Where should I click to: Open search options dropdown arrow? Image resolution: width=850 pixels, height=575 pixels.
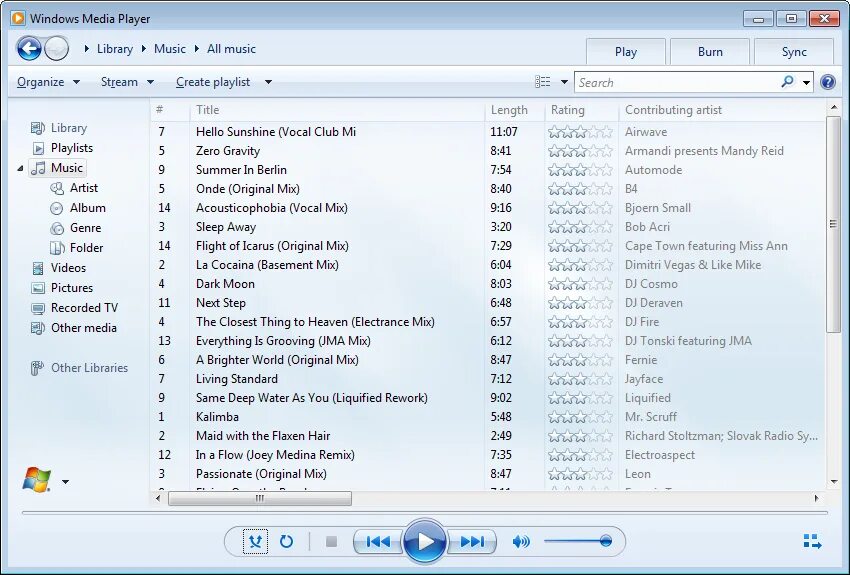click(x=807, y=82)
